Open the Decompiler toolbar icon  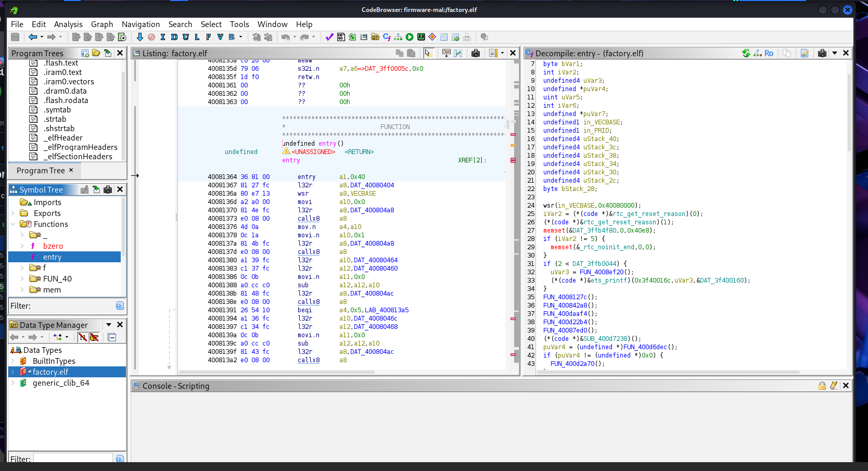[387, 37]
